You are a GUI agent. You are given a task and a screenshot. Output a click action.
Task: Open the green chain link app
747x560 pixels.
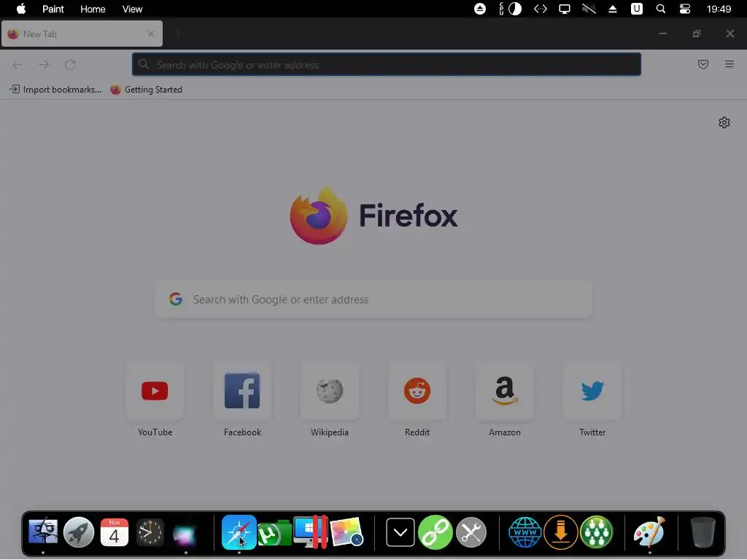click(x=436, y=532)
